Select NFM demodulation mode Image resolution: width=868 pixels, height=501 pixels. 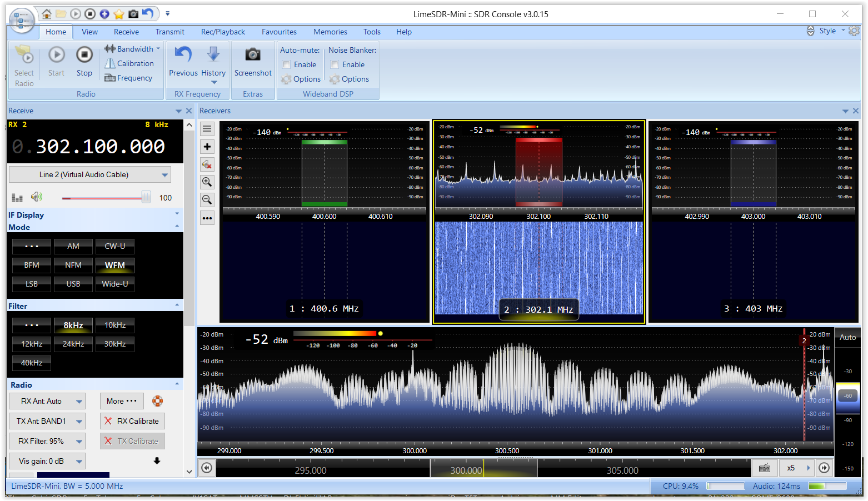pos(73,265)
